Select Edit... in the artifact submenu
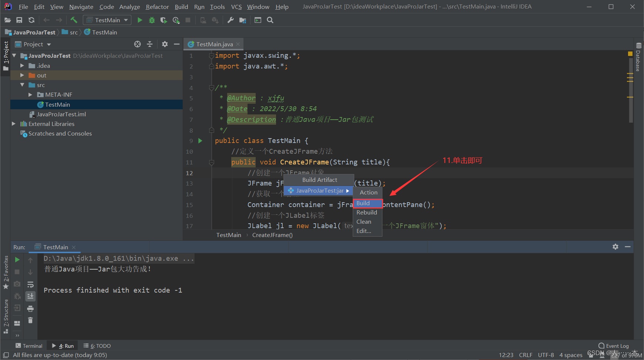This screenshot has width=644, height=360. [x=368, y=231]
